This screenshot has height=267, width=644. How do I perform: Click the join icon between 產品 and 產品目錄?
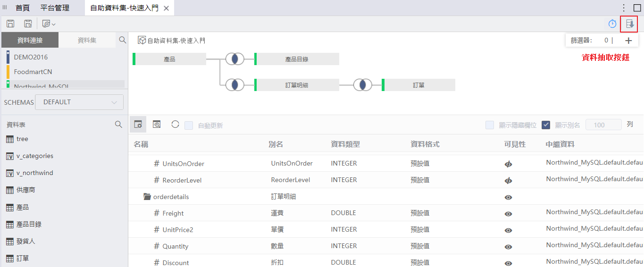pyautogui.click(x=234, y=59)
